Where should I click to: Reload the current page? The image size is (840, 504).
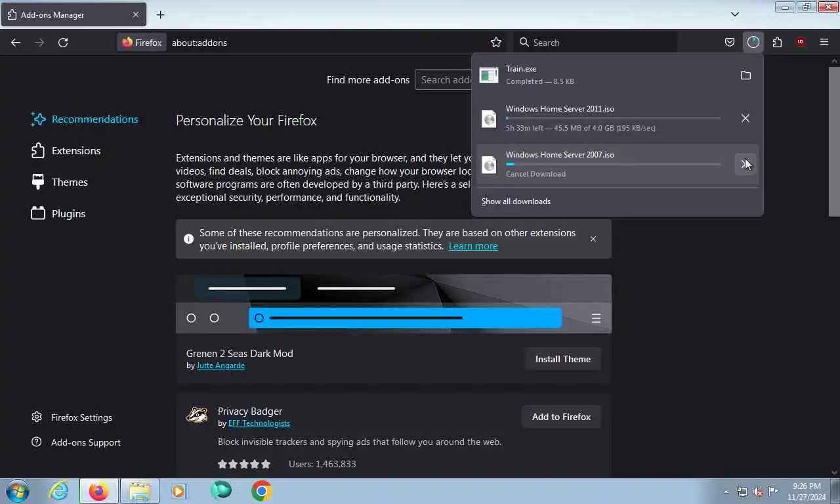pyautogui.click(x=63, y=42)
